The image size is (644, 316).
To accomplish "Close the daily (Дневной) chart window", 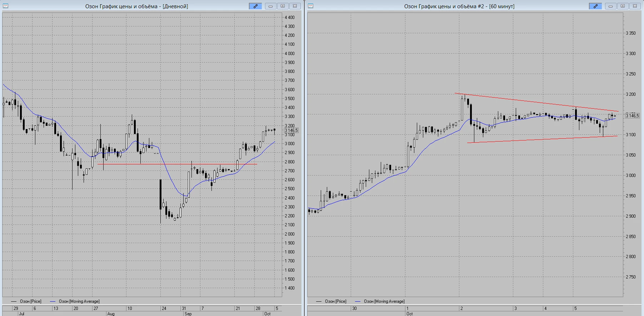I will click(295, 6).
